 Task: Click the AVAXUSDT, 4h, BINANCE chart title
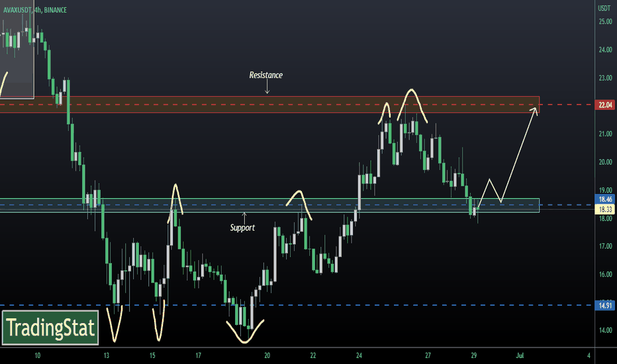(x=35, y=10)
